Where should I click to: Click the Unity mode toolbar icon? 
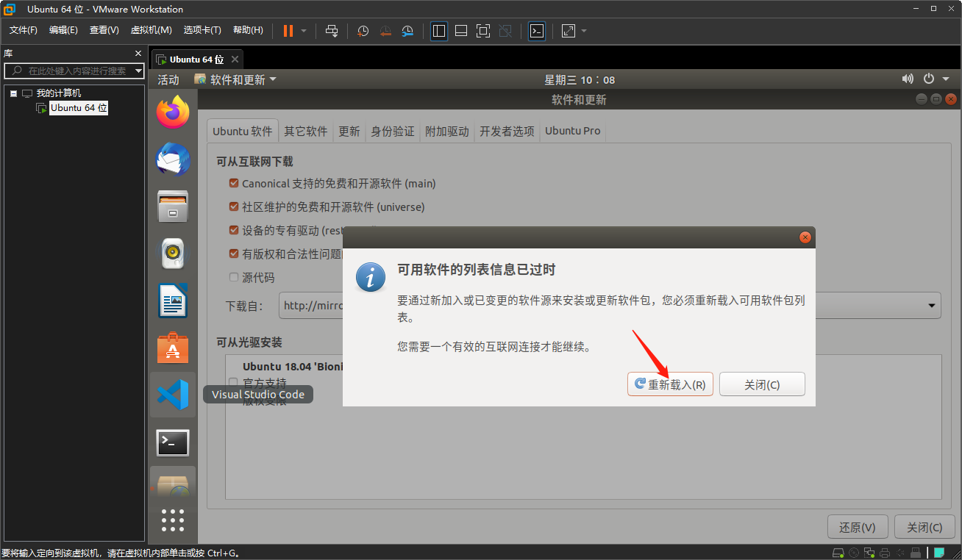[x=505, y=31]
